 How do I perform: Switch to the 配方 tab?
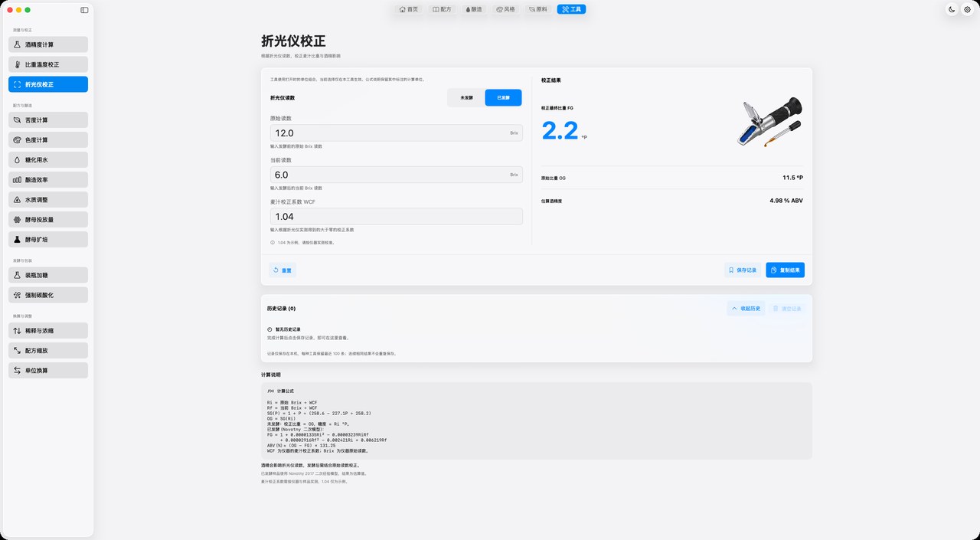point(442,9)
